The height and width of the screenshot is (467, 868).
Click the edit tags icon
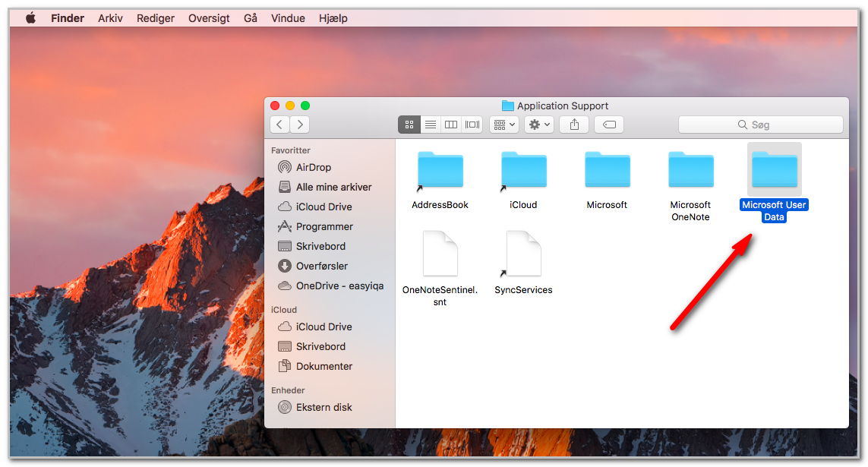pos(609,125)
